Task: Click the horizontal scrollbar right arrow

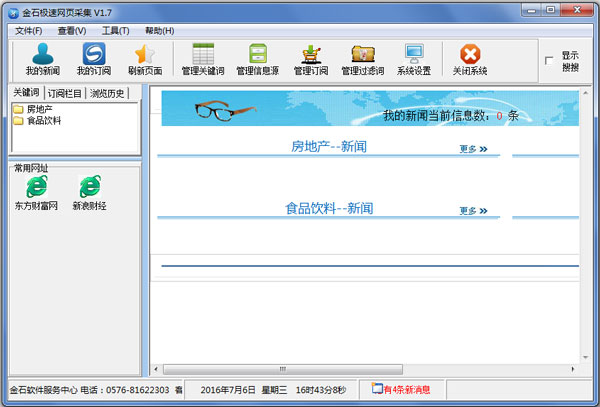Action: 573,369
